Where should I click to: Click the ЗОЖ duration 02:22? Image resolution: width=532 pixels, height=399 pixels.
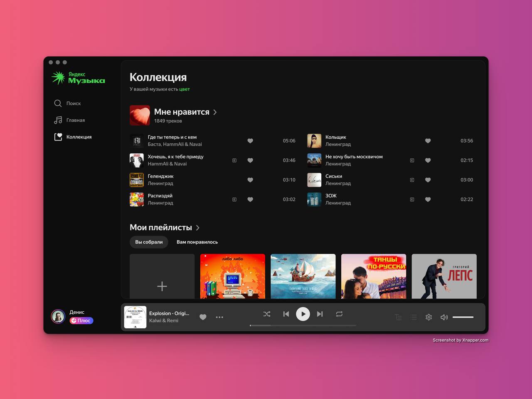[467, 199]
